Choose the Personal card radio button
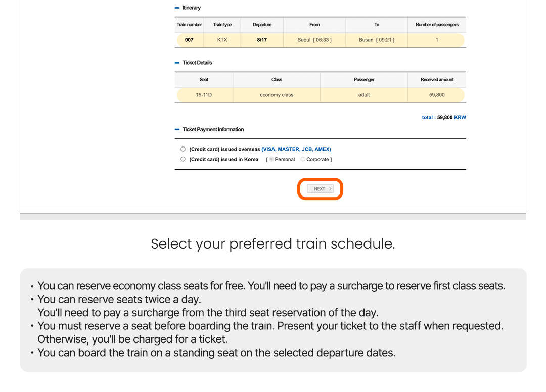This screenshot has width=546, height=392. pos(272,159)
